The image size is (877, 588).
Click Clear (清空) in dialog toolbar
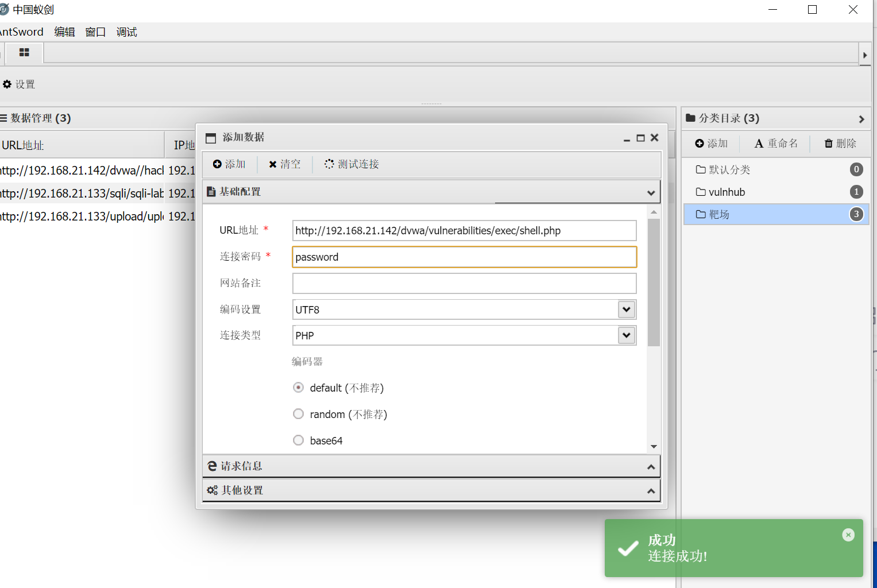pyautogui.click(x=285, y=164)
